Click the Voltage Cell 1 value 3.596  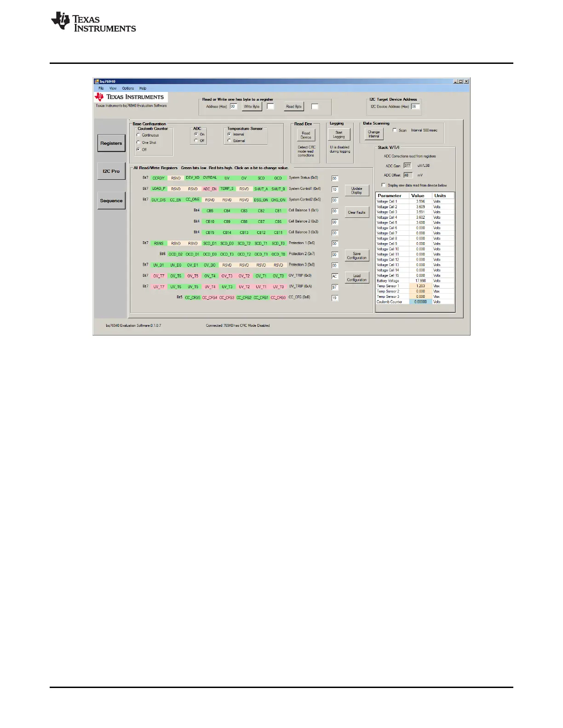421,201
